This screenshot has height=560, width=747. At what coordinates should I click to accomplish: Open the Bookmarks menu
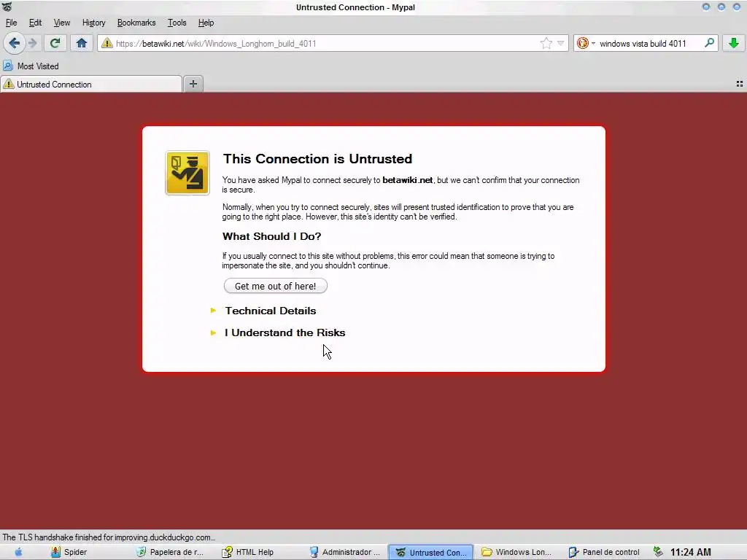[x=136, y=23]
